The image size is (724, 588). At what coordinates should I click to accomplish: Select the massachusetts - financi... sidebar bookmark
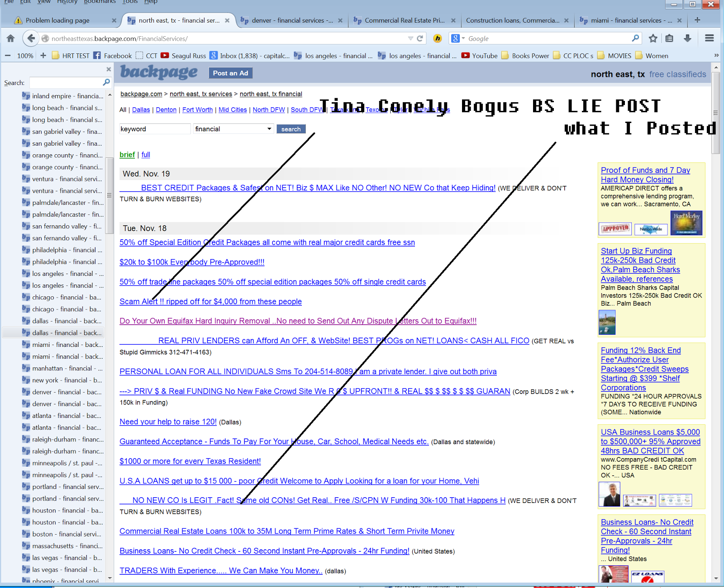pyautogui.click(x=62, y=546)
